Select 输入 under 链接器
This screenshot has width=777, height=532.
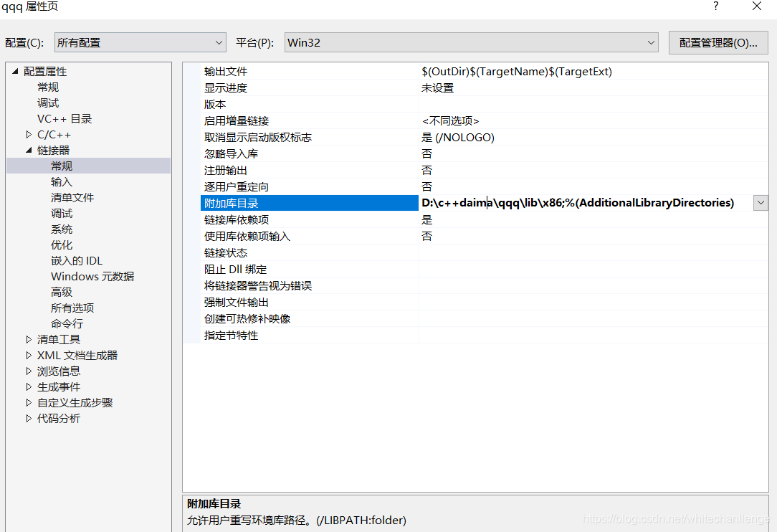(x=62, y=181)
